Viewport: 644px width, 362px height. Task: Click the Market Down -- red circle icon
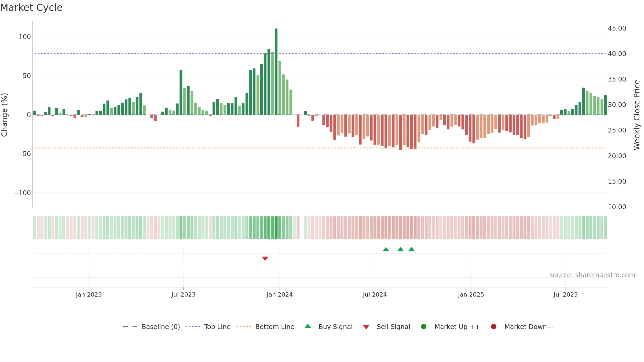pyautogui.click(x=493, y=326)
